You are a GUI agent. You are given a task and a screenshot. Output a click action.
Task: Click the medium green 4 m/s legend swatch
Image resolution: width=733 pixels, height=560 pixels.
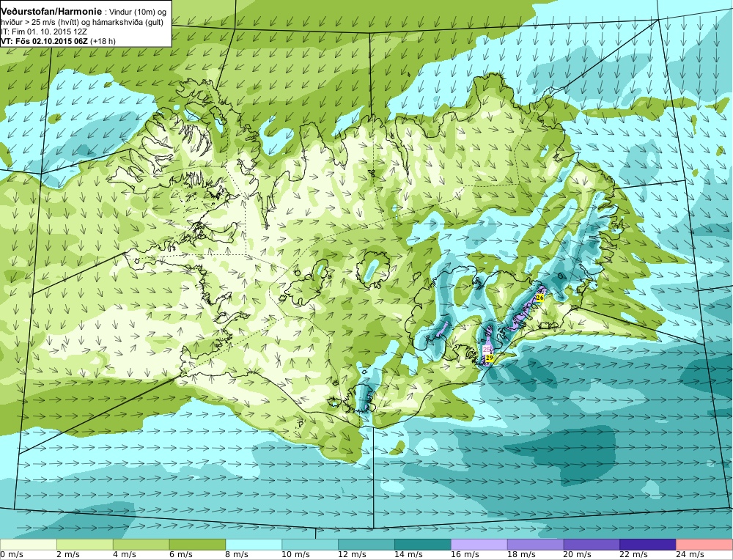[x=141, y=545]
